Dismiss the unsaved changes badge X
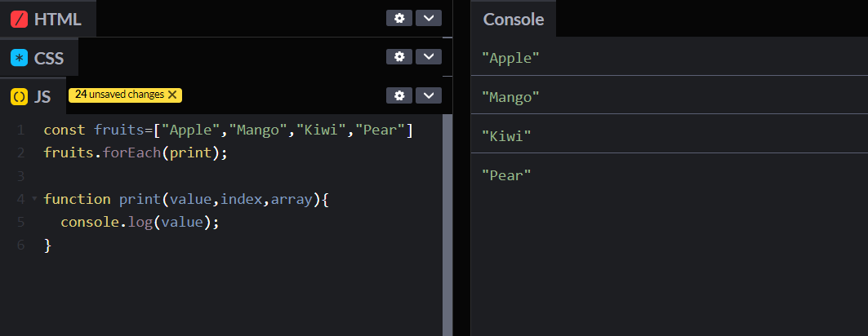The width and height of the screenshot is (868, 336). pos(172,95)
